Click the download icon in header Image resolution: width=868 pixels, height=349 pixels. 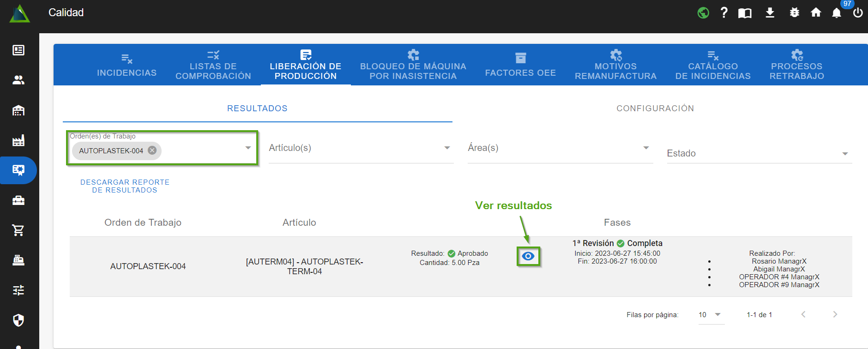770,12
